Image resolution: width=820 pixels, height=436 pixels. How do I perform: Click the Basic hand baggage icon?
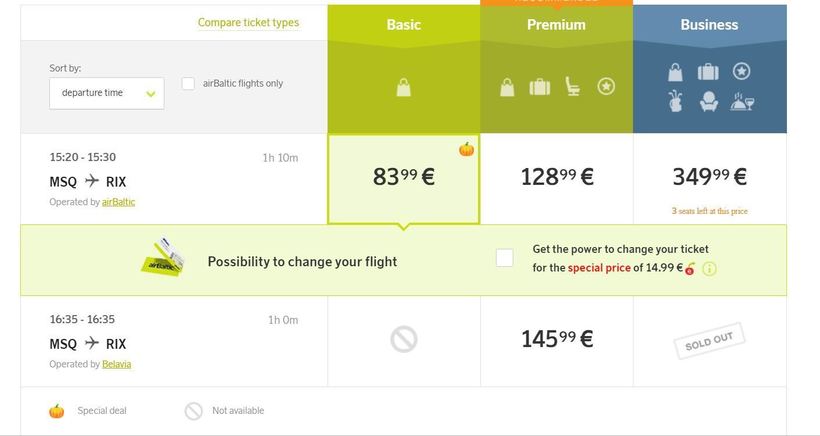[403, 87]
